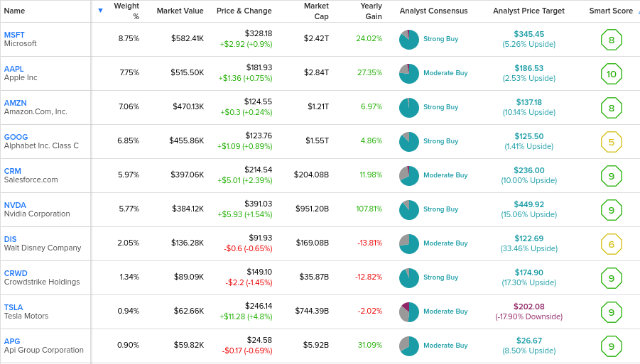
Task: Sort by the Smart Score column header
Action: pyautogui.click(x=611, y=11)
